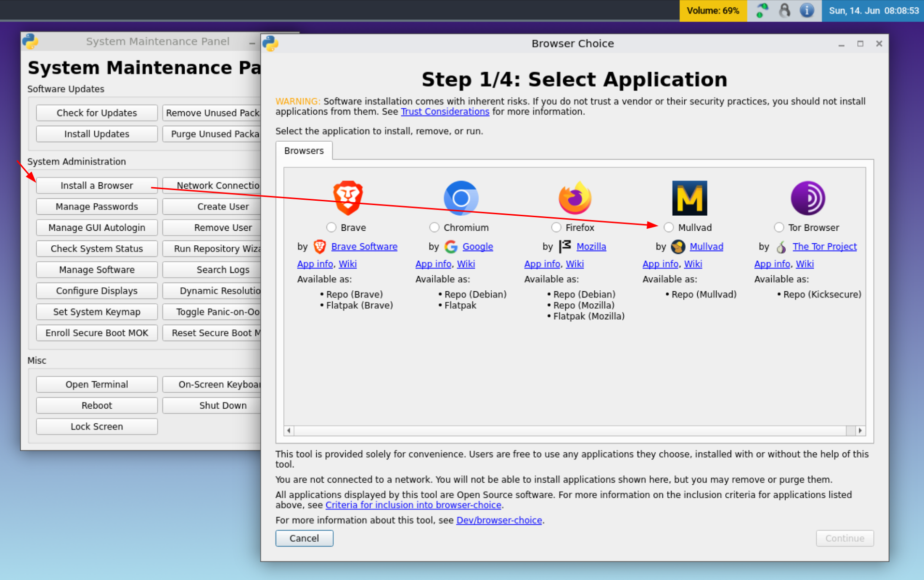The width and height of the screenshot is (924, 580).
Task: Select the Firefox radio button
Action: pyautogui.click(x=557, y=227)
